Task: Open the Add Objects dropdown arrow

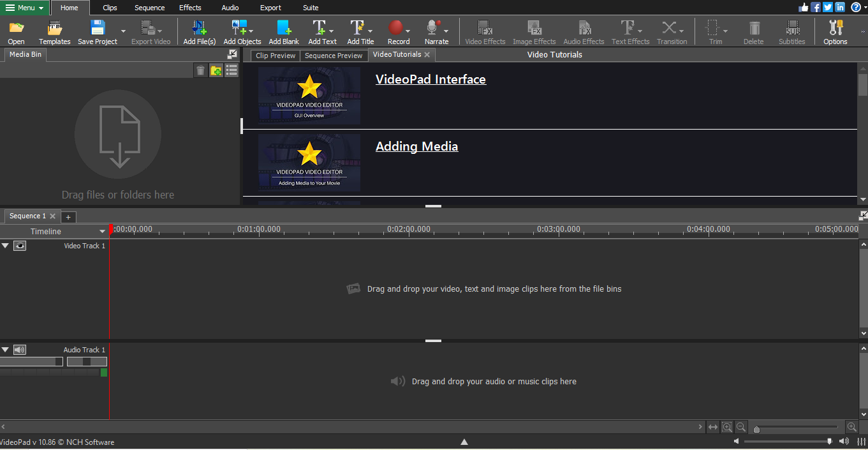Action: point(251,31)
